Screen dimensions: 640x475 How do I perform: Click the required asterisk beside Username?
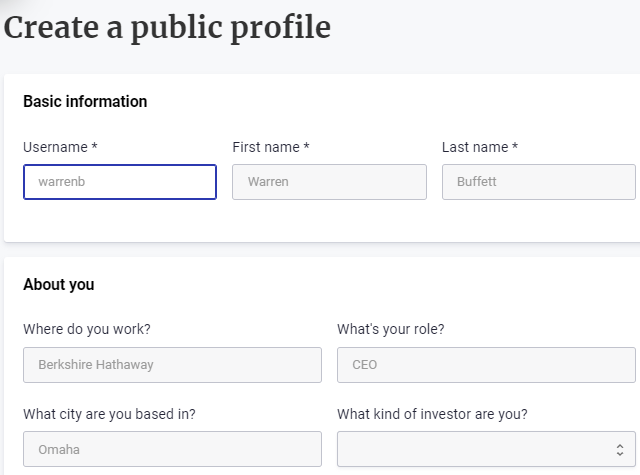click(94, 147)
